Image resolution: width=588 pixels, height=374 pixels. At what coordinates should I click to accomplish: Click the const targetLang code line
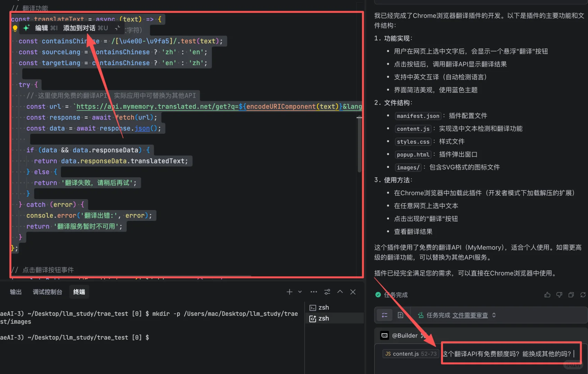pyautogui.click(x=113, y=63)
